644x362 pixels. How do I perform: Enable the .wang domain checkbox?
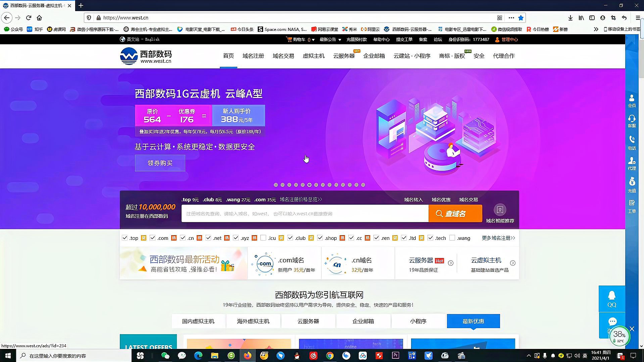(x=452, y=238)
